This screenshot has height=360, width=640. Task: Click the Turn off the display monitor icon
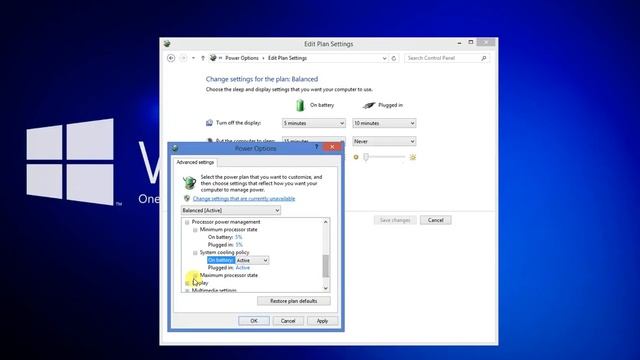[209, 122]
